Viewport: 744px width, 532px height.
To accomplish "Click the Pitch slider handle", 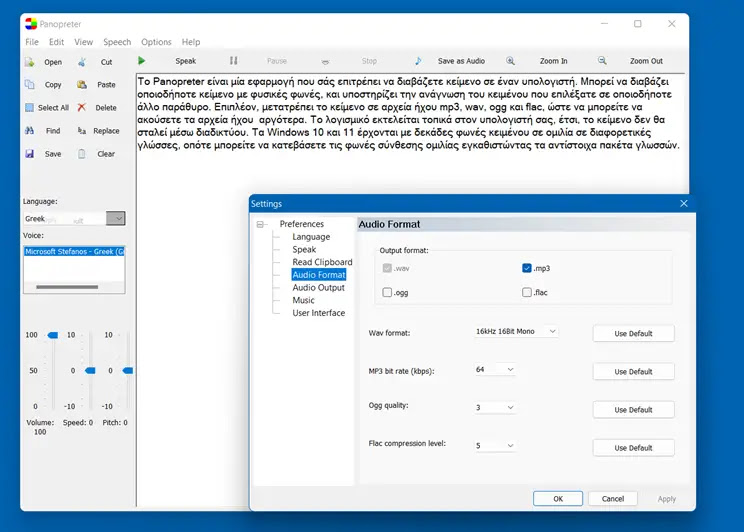I will coord(128,370).
